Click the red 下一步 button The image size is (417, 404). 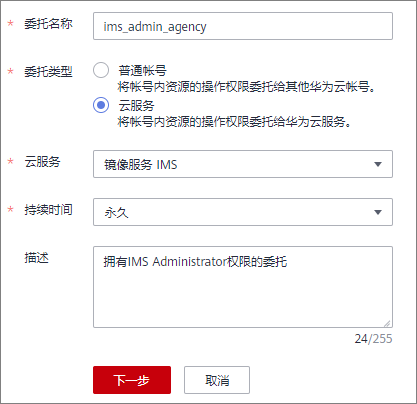132,380
